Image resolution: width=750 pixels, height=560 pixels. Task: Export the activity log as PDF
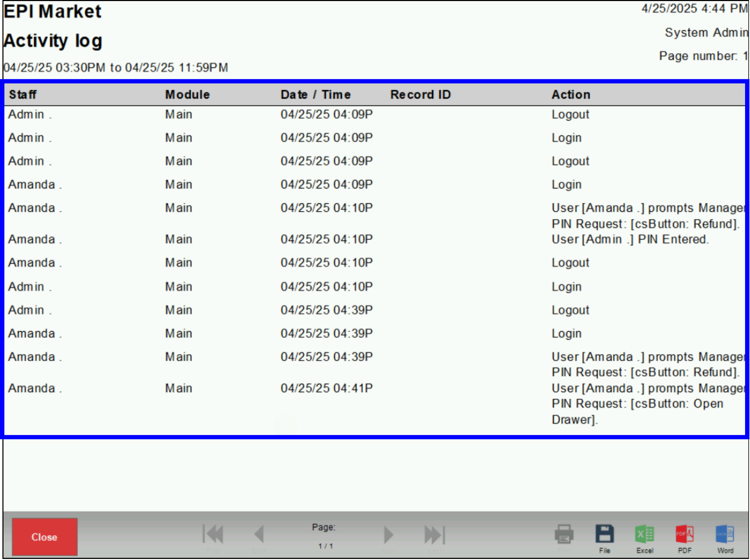[x=685, y=534]
